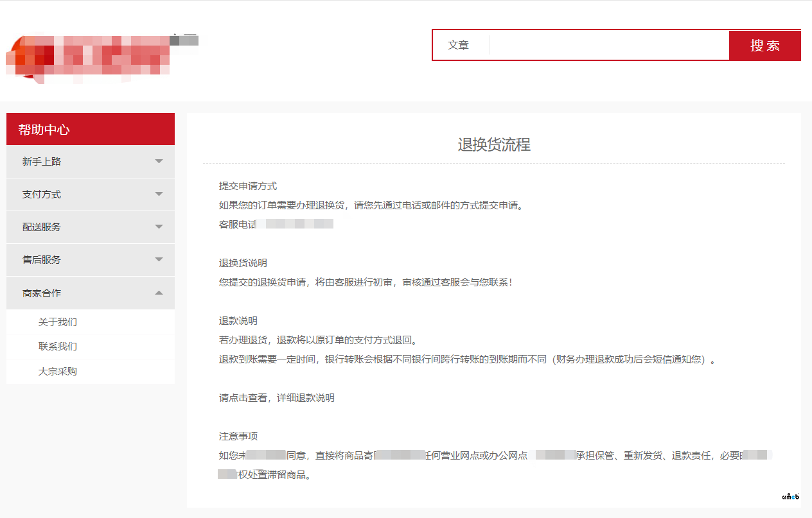Select the 新手上路 menu label
The height and width of the screenshot is (518, 812).
pyautogui.click(x=42, y=162)
